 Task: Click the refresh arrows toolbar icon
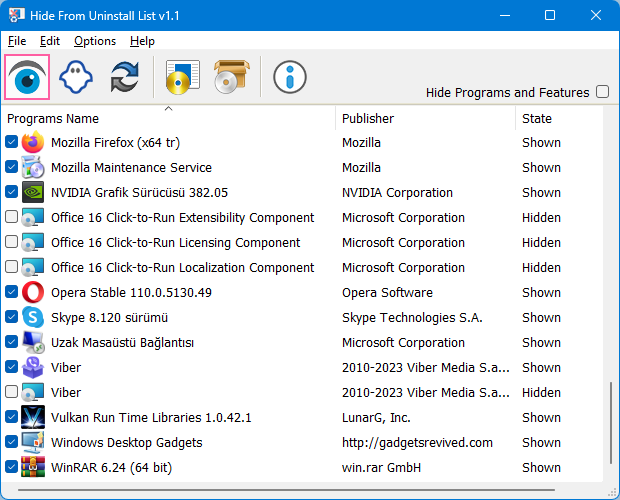(125, 77)
